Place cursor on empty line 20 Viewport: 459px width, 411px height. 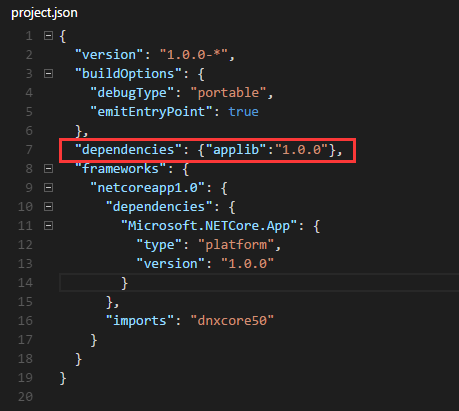coord(233,397)
